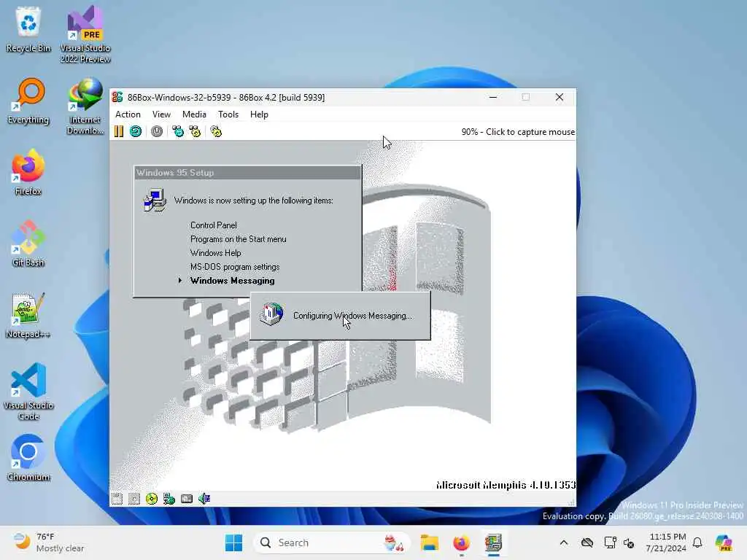Click the muted volume tray icon
This screenshot has width=747, height=560.
pyautogui.click(x=629, y=542)
